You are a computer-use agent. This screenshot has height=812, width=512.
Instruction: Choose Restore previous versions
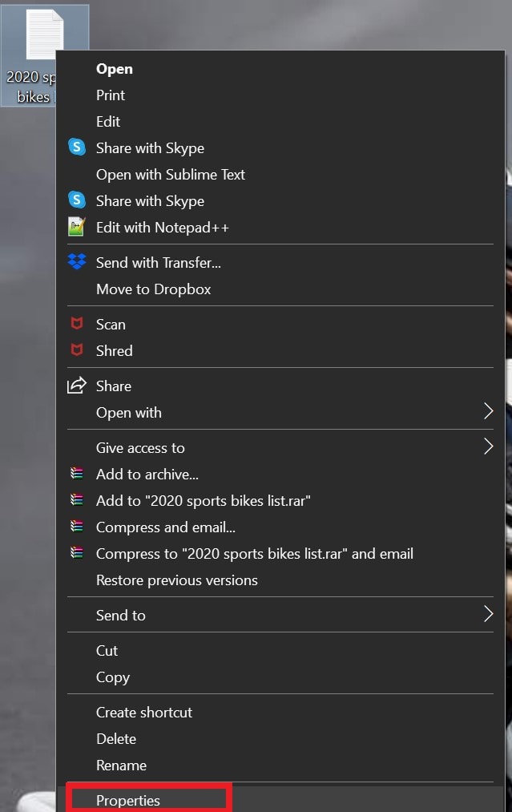(177, 580)
